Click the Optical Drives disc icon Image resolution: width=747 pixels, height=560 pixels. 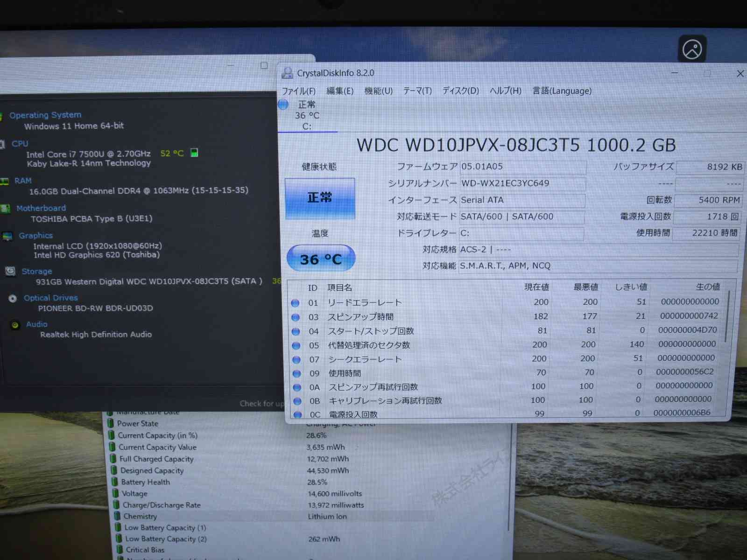pos(13,298)
